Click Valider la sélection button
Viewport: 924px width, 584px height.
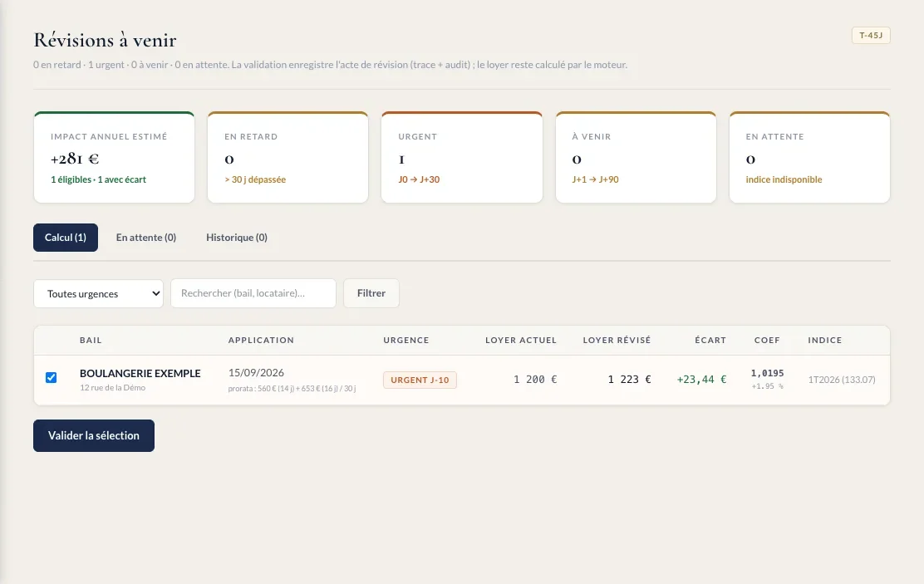coord(94,435)
